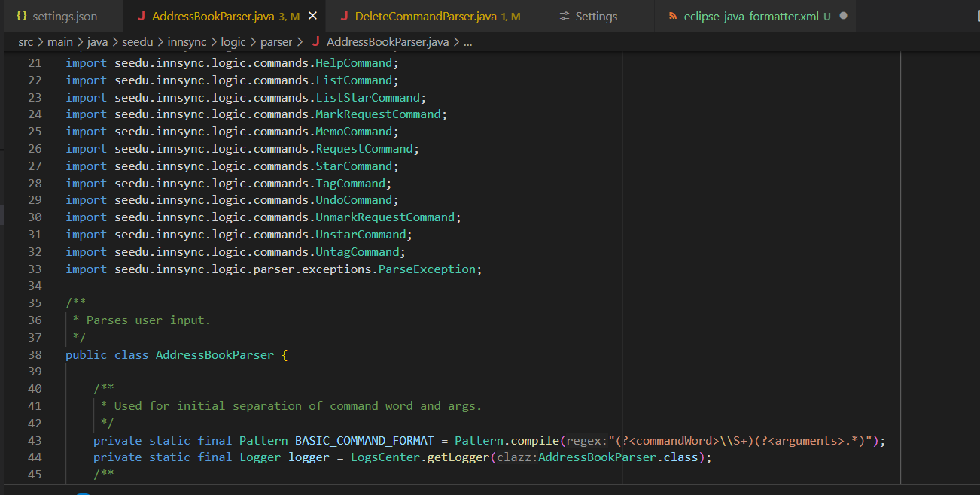Screen dimensions: 980x495
Task: Switch to the settings.json tab
Action: pos(62,16)
